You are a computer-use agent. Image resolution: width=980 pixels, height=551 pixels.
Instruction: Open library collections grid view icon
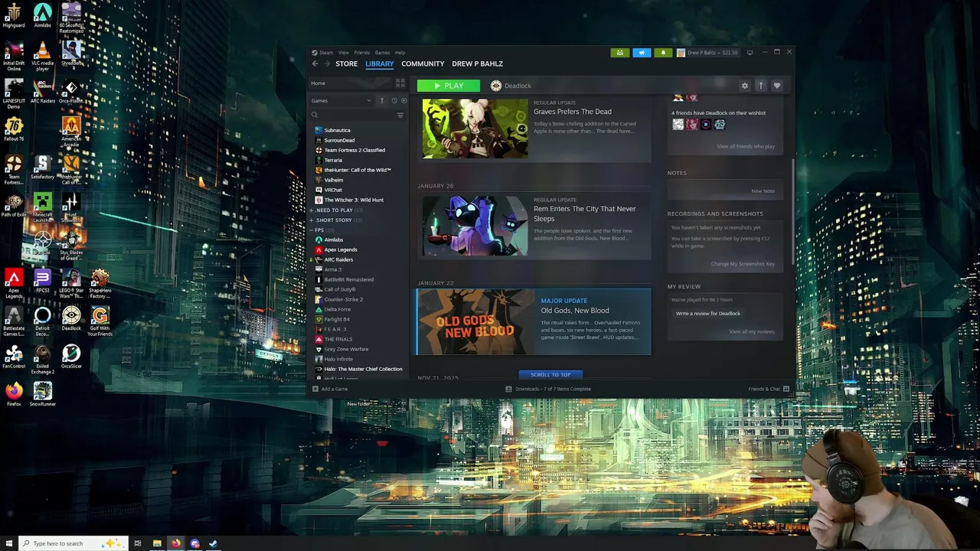pos(400,83)
